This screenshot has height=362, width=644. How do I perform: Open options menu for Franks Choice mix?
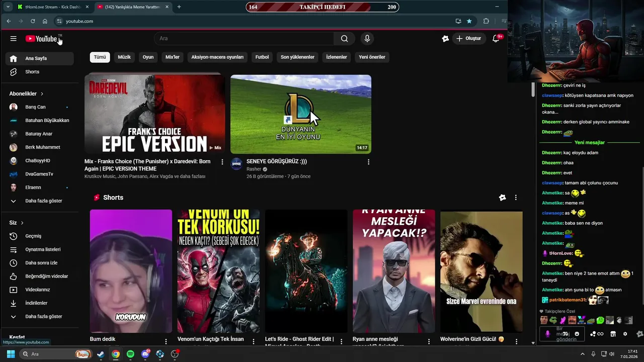pos(222,162)
